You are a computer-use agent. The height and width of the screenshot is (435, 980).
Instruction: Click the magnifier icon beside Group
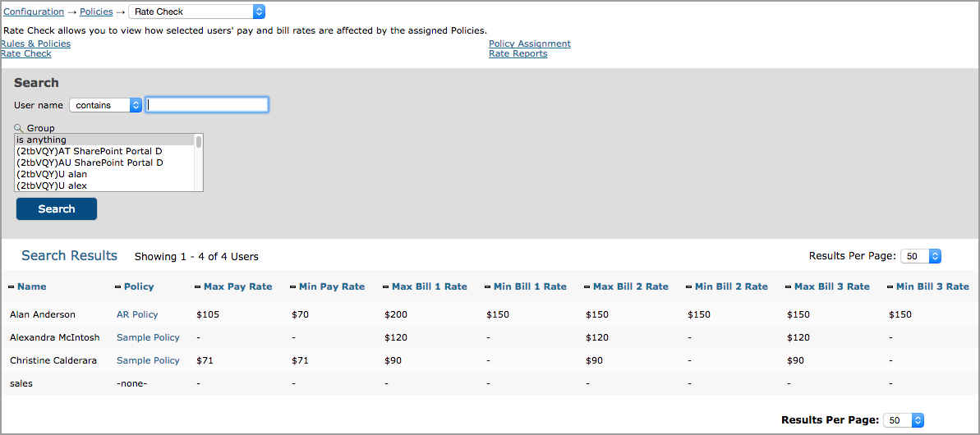(x=19, y=128)
